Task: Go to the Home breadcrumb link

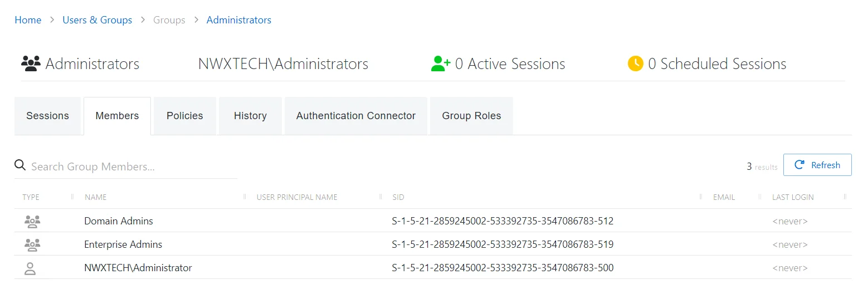Action: pos(28,20)
